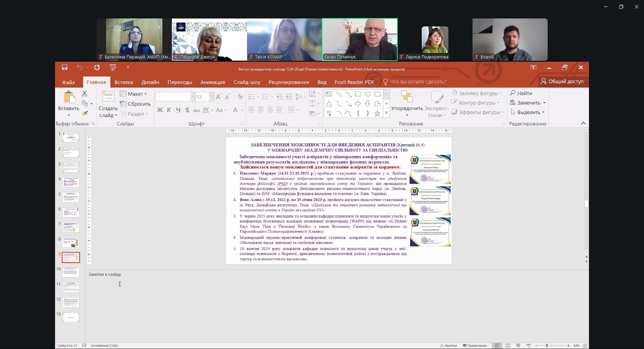Click the Найти button
The width and height of the screenshot is (644, 349).
coord(521,93)
